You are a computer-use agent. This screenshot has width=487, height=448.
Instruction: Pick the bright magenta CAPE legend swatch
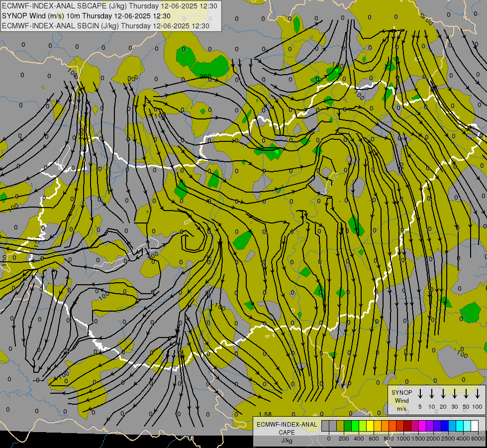422,426
